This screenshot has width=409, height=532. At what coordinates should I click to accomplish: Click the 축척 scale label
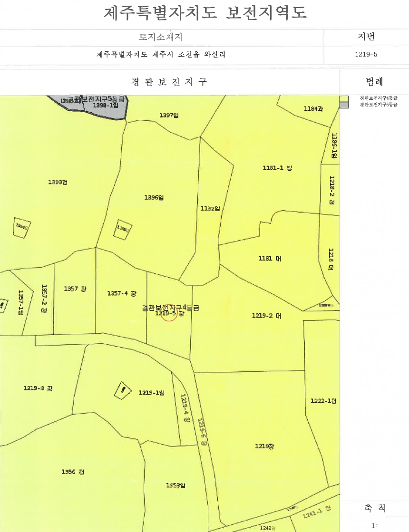pos(375,508)
